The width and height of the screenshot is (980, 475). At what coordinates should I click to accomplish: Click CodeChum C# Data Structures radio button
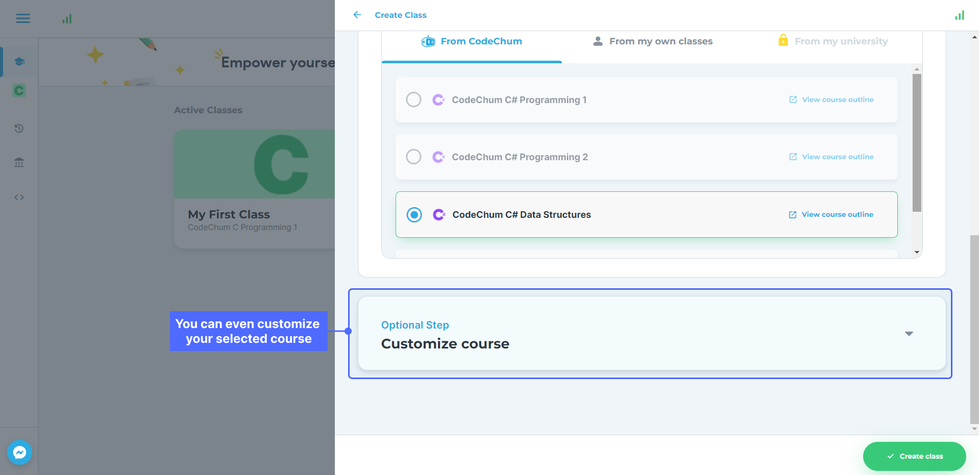(x=414, y=215)
